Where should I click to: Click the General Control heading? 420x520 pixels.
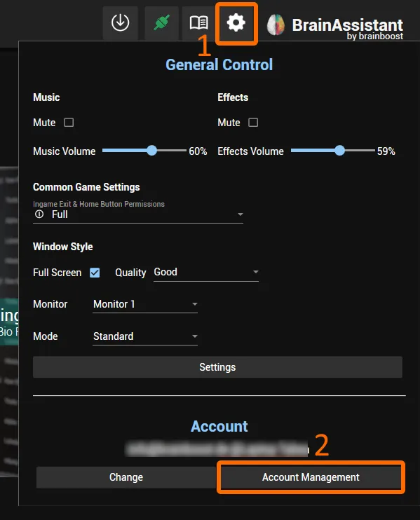[x=219, y=64]
